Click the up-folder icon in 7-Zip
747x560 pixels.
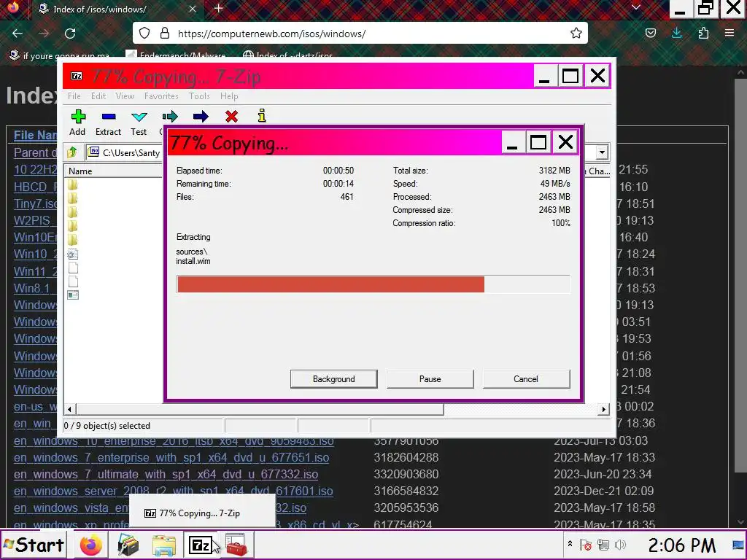72,152
